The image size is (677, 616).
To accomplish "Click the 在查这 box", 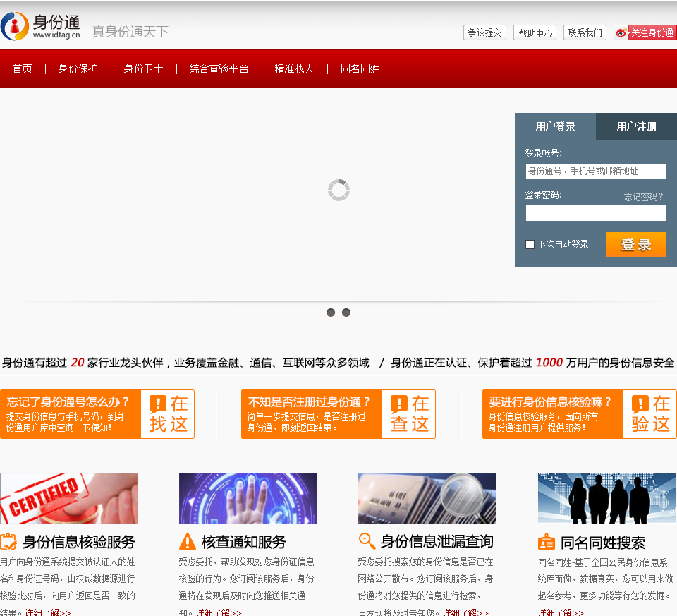I will click(409, 414).
